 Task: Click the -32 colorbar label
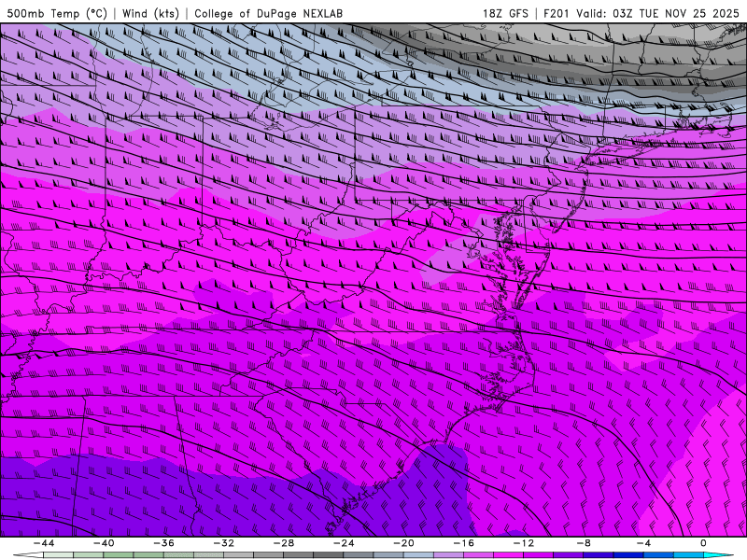pyautogui.click(x=224, y=543)
